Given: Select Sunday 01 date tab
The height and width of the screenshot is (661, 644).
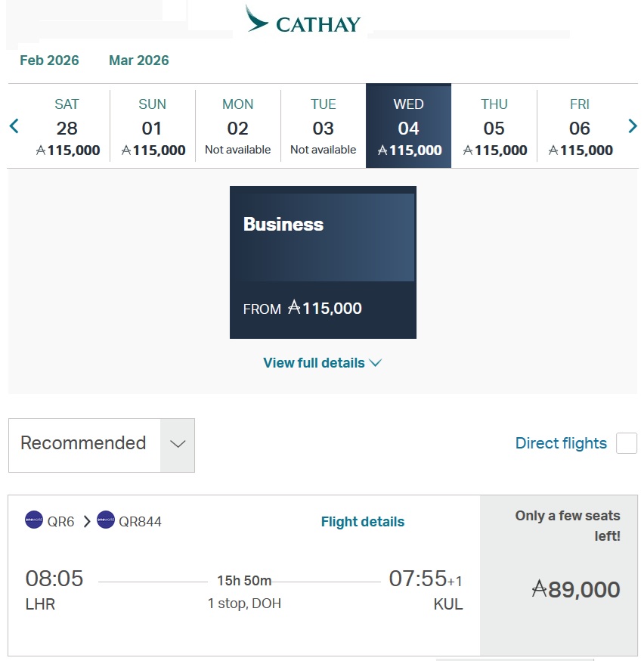Looking at the screenshot, I should (153, 126).
